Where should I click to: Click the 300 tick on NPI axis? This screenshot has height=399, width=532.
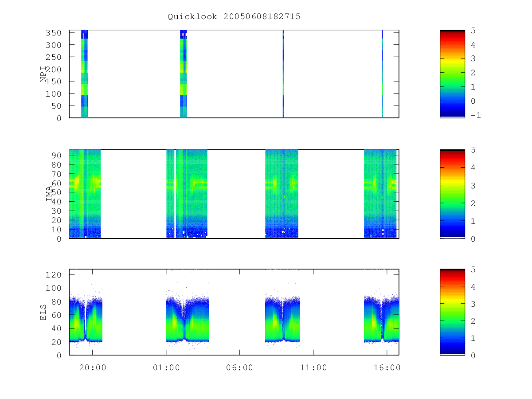(x=54, y=45)
